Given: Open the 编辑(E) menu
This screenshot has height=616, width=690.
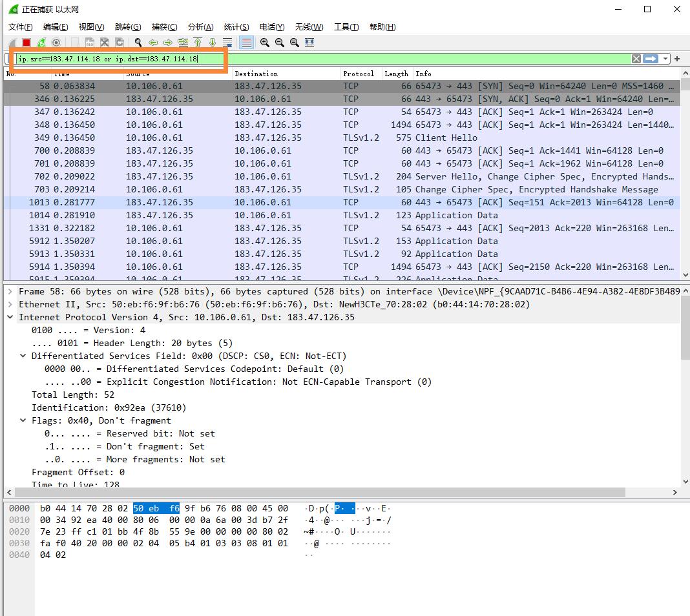Looking at the screenshot, I should (x=56, y=27).
